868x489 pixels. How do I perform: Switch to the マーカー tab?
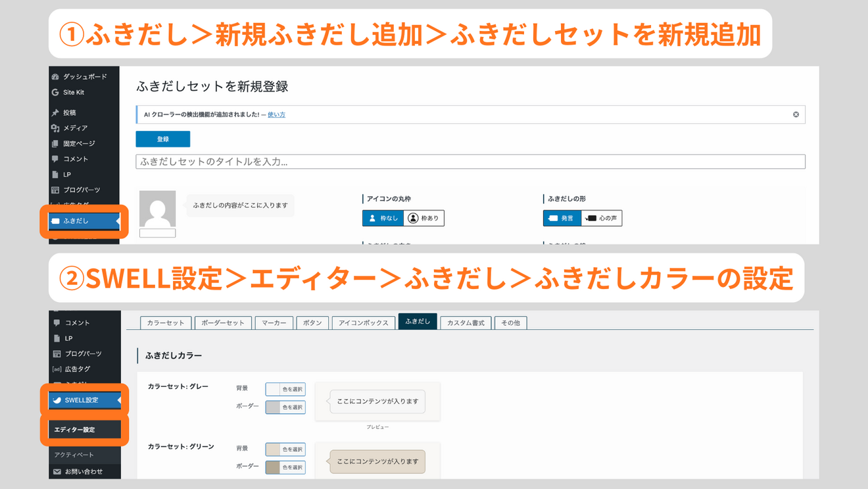click(x=274, y=323)
